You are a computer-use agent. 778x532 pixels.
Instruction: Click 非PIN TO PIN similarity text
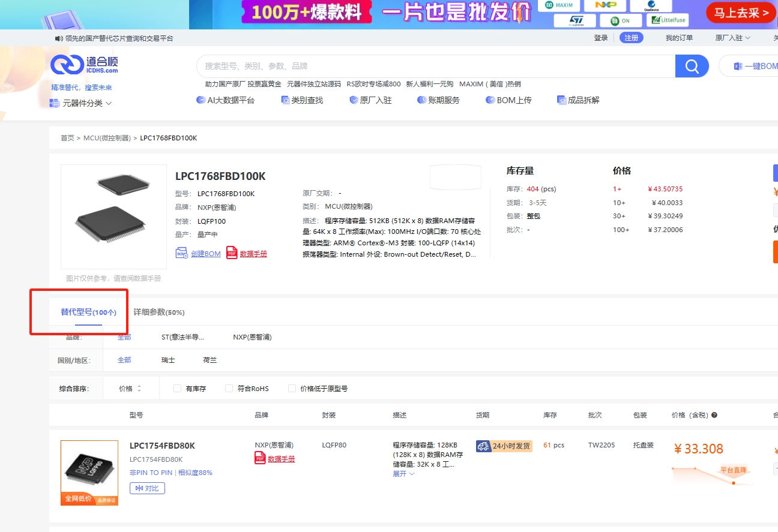pyautogui.click(x=171, y=473)
